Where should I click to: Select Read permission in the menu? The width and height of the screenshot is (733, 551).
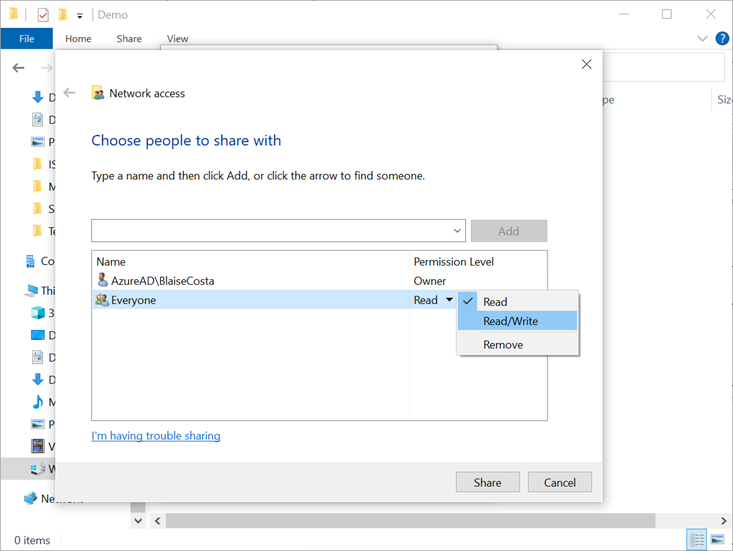tap(517, 302)
